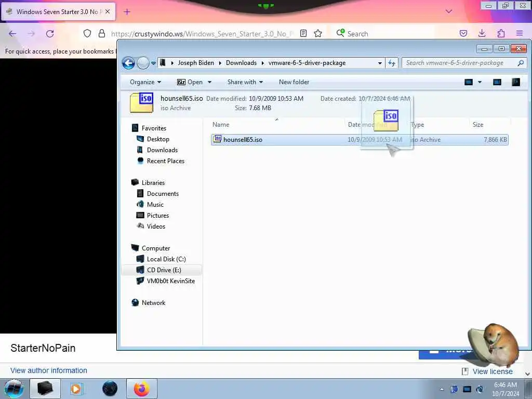Open Explorer help icon
This screenshot has height=399, width=532.
pos(516,82)
